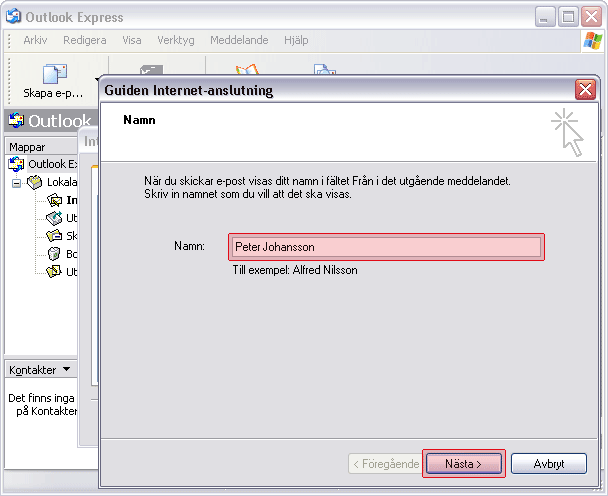Select the Outlook Express root folder icon

point(18,164)
